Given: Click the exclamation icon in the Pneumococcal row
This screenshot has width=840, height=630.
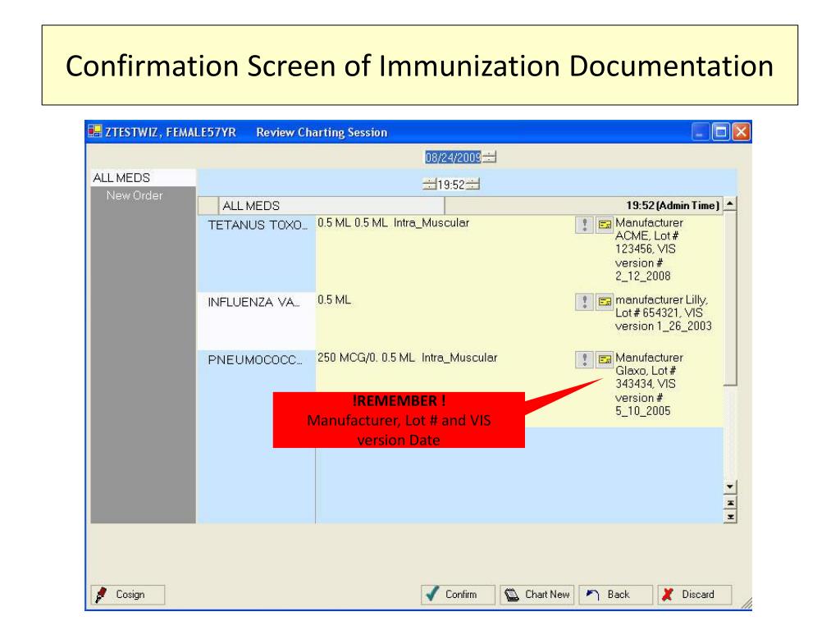Looking at the screenshot, I should [x=584, y=359].
